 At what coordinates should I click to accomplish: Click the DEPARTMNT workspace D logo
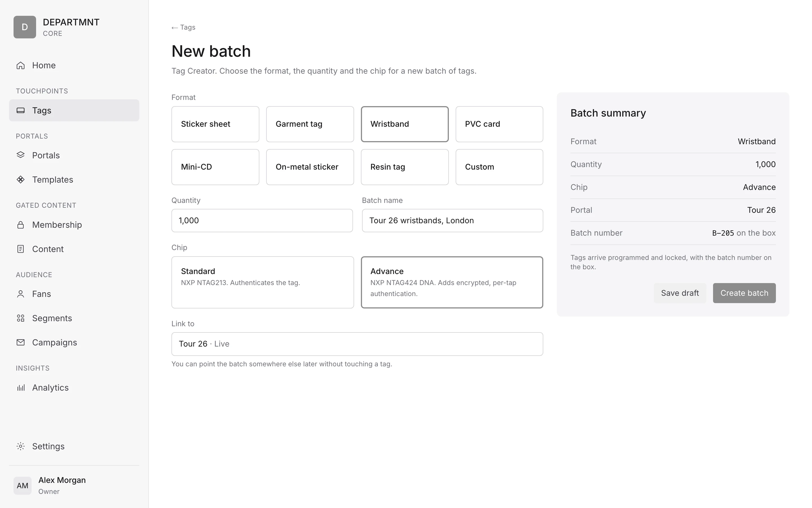(x=25, y=27)
